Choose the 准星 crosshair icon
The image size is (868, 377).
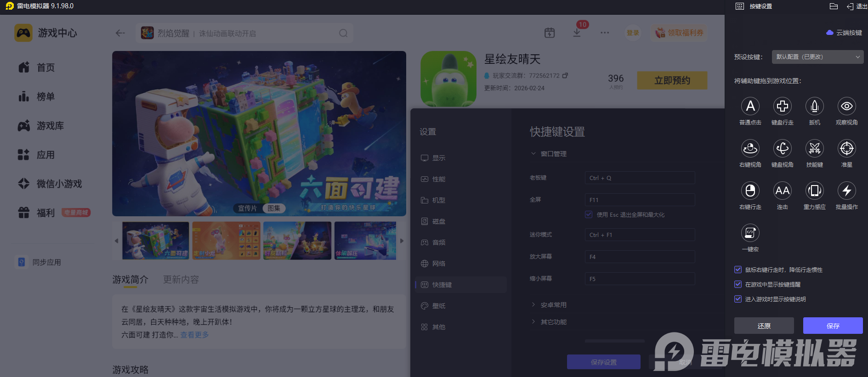coord(847,148)
